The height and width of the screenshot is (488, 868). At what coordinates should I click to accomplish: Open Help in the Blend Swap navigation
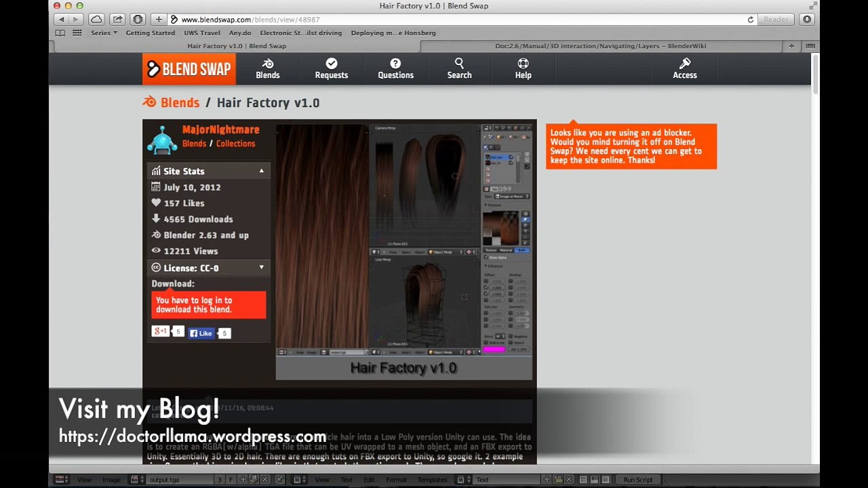point(523,68)
